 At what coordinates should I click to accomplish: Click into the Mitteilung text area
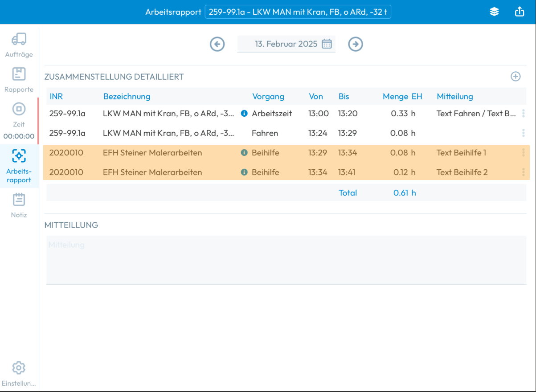(x=286, y=260)
